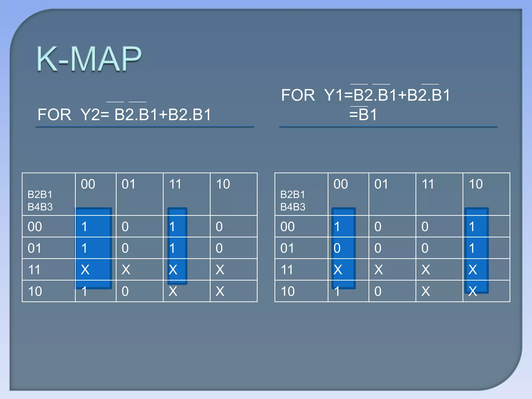Select Y1 cell at row 10, column 00

point(348,291)
